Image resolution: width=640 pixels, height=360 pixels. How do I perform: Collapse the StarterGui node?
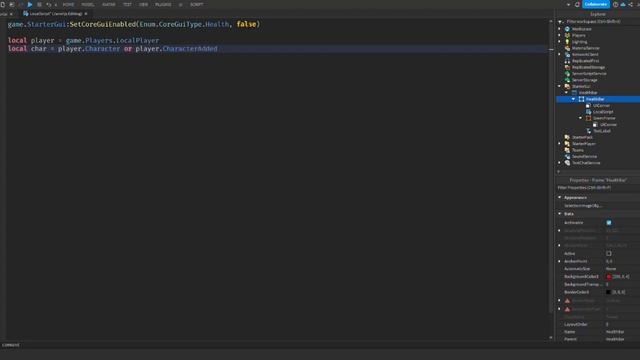pyautogui.click(x=560, y=86)
